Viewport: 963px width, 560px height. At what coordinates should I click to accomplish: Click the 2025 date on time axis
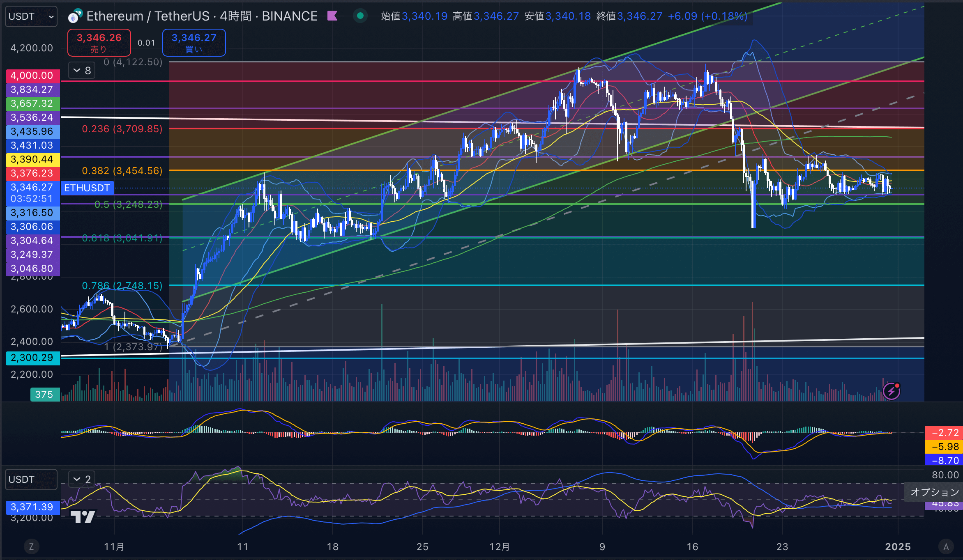point(898,546)
